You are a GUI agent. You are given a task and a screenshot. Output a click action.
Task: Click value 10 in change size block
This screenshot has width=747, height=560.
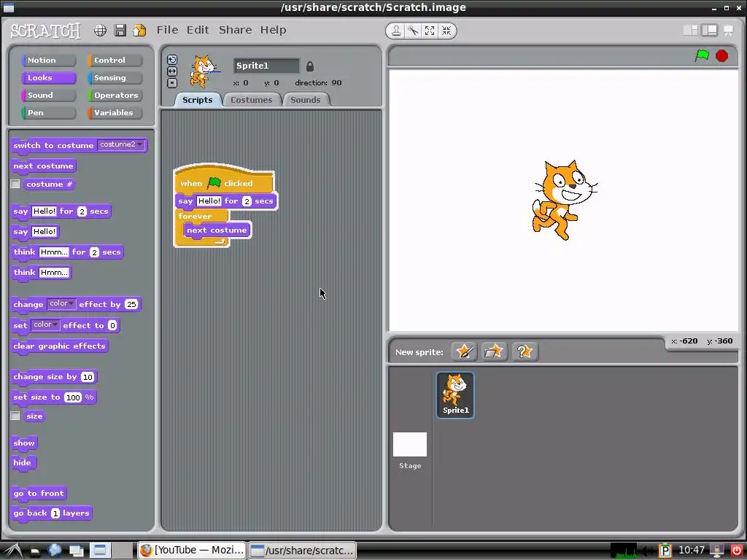(x=88, y=377)
